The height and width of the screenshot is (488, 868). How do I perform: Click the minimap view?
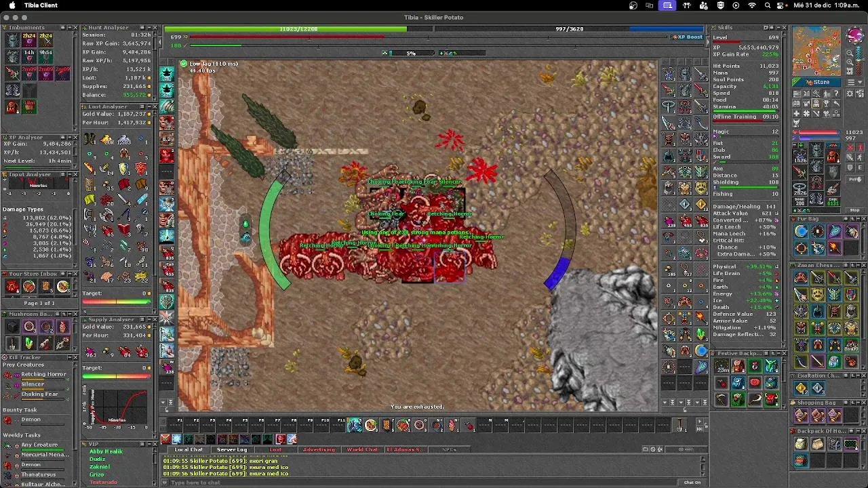(x=816, y=51)
